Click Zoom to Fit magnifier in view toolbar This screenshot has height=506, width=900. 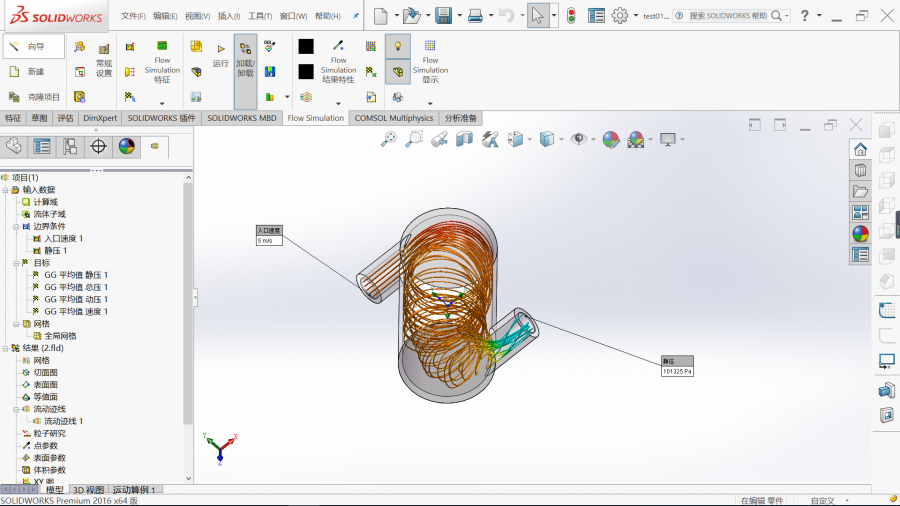pyautogui.click(x=389, y=140)
